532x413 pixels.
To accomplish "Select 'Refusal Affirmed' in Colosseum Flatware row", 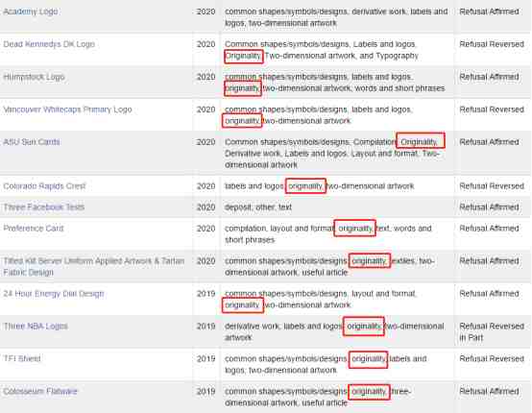I will point(489,391).
